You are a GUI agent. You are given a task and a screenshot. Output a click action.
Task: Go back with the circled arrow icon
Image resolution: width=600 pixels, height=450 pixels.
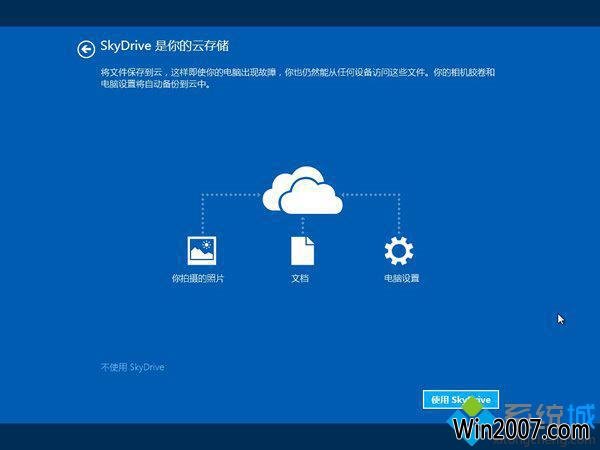[x=86, y=49]
